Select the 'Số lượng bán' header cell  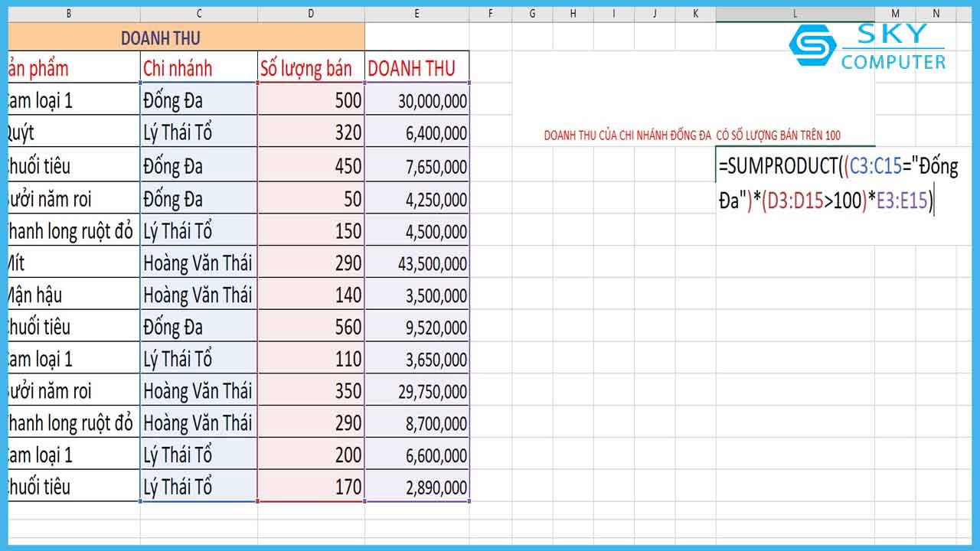(x=311, y=67)
